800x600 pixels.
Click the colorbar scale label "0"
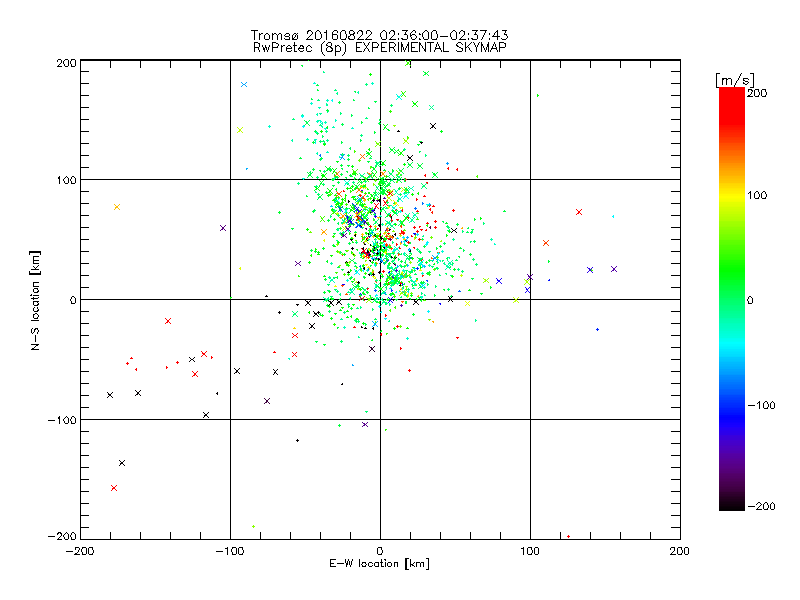pos(750,301)
